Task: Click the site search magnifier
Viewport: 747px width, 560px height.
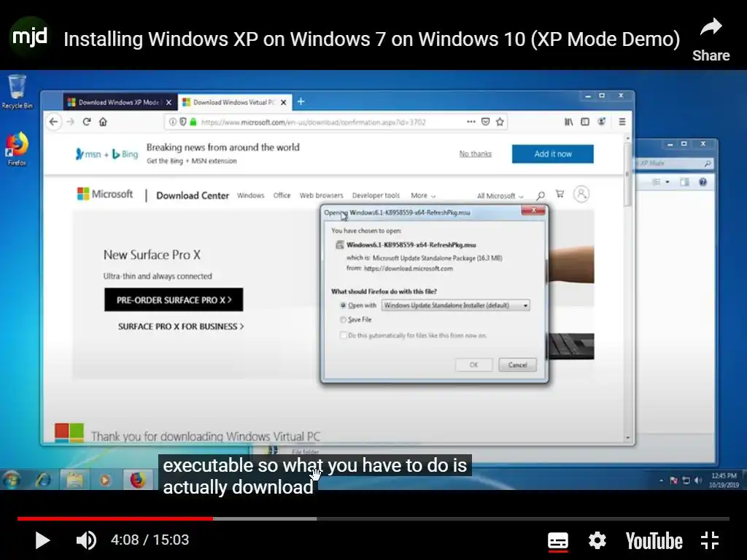Action: (x=541, y=195)
